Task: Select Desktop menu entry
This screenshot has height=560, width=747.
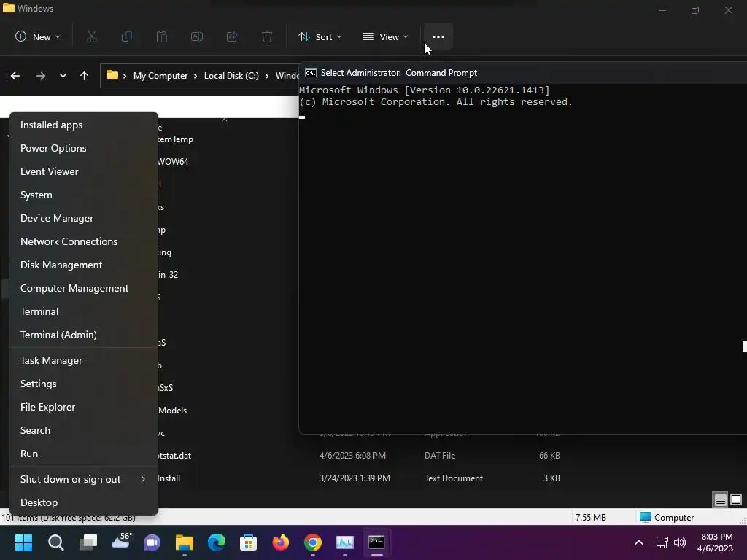Action: 84,502
